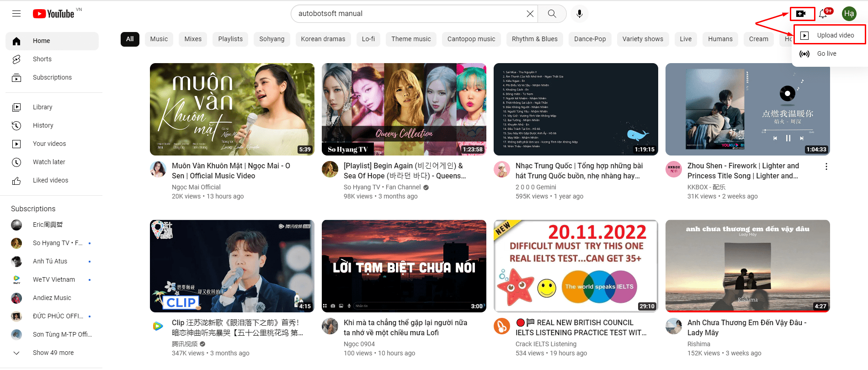Select the Theme music filter chip
The width and height of the screenshot is (868, 370).
pyautogui.click(x=411, y=39)
